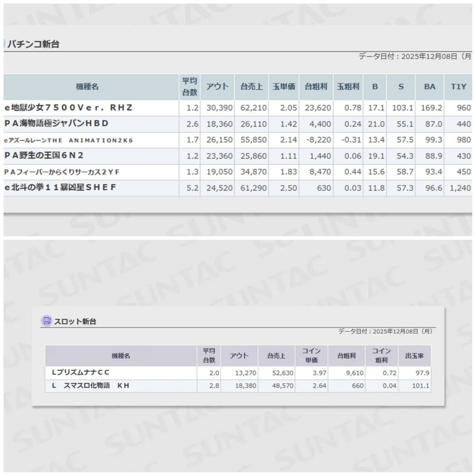Click the slot table データ日付 date text
Viewport: 476px width, 476px height.
click(385, 331)
